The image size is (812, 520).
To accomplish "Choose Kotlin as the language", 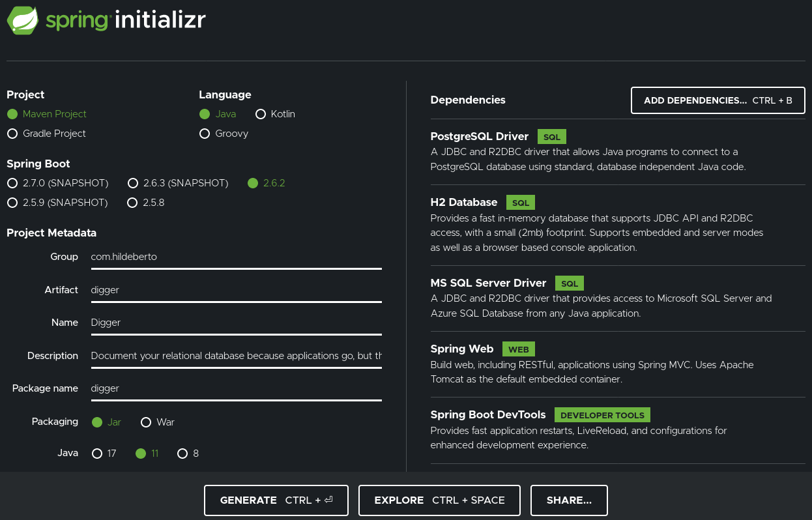I will pyautogui.click(x=275, y=114).
